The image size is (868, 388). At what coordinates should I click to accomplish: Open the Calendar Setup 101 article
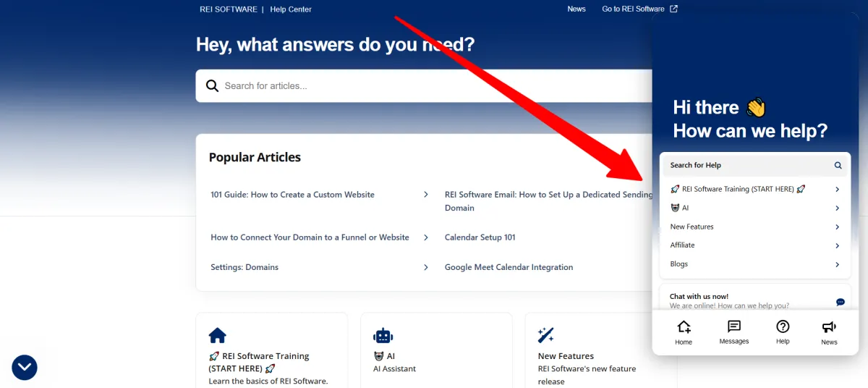[x=480, y=237]
